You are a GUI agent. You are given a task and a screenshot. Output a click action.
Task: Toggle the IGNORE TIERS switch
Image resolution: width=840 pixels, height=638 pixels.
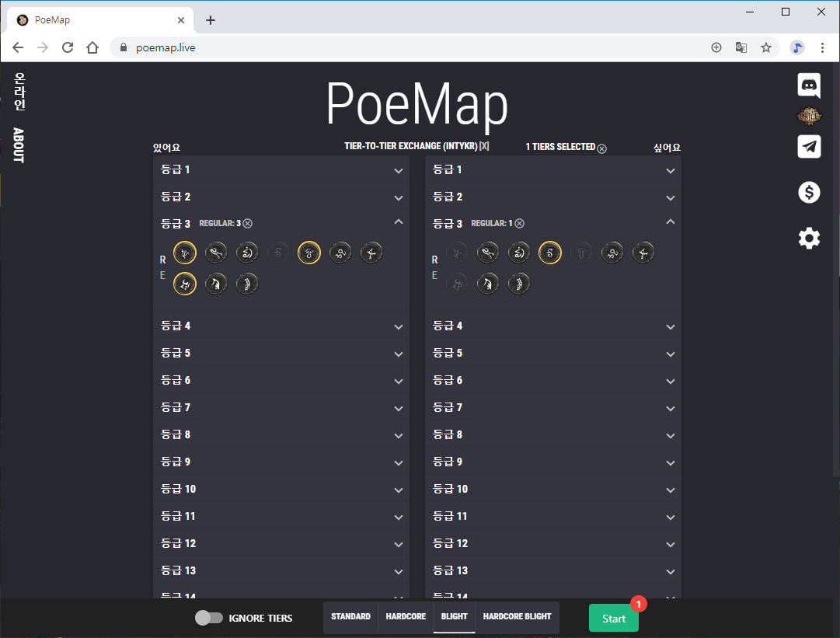click(209, 618)
